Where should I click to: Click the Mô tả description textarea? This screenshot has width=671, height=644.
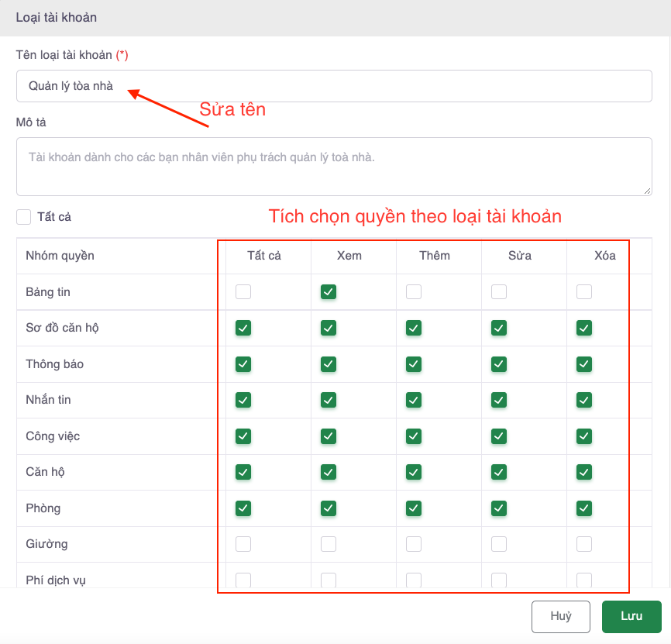pos(334,166)
